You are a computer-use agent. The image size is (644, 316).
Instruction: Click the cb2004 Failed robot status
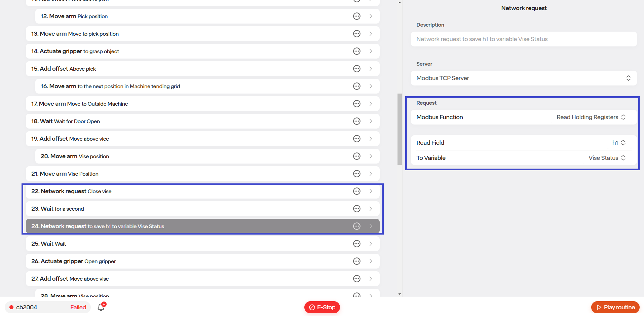pos(48,307)
